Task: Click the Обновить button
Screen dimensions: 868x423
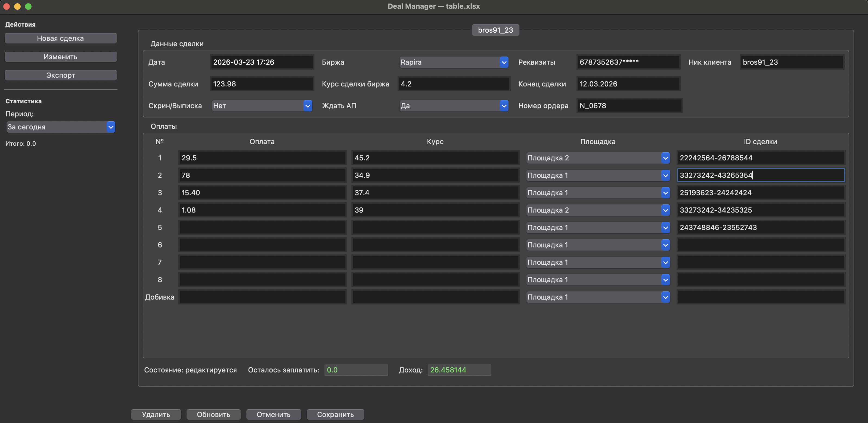Action: coord(214,414)
